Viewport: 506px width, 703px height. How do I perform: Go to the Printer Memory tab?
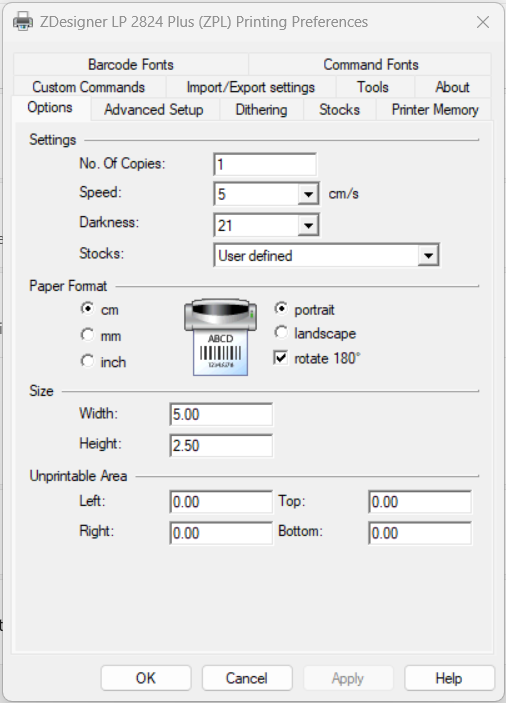click(x=435, y=110)
